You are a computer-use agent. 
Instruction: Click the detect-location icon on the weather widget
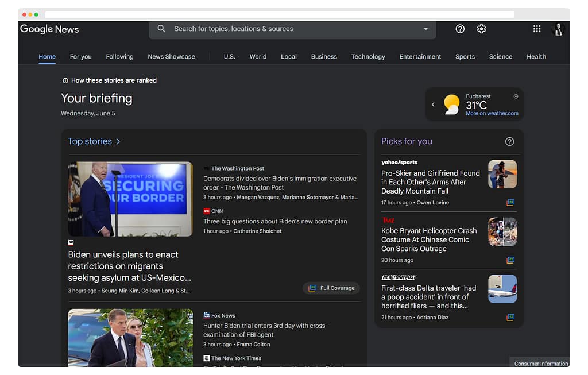(516, 96)
